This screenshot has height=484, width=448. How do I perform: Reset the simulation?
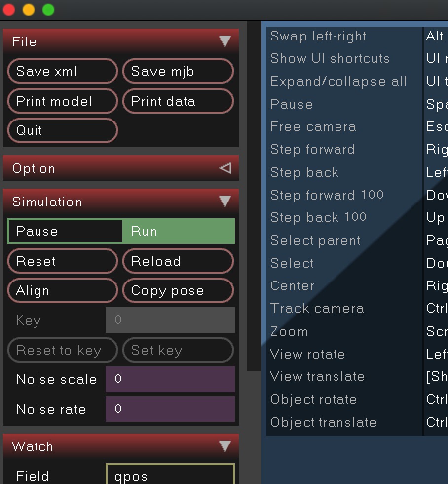pyautogui.click(x=62, y=261)
